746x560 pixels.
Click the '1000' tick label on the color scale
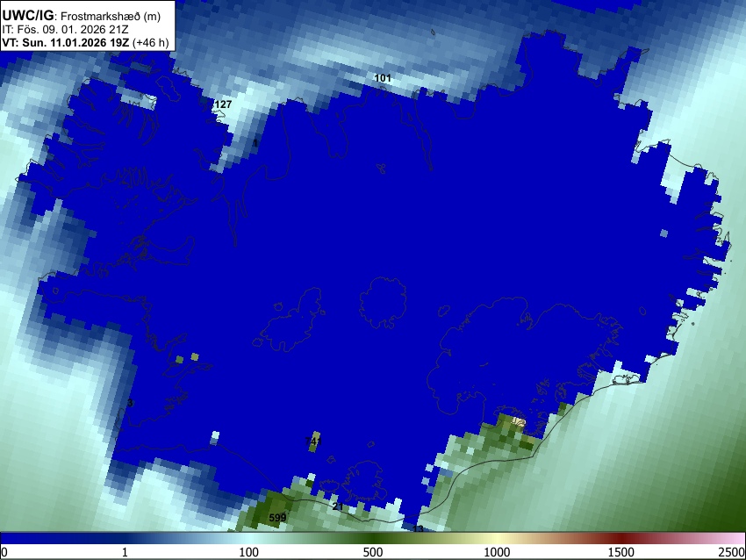(497, 552)
